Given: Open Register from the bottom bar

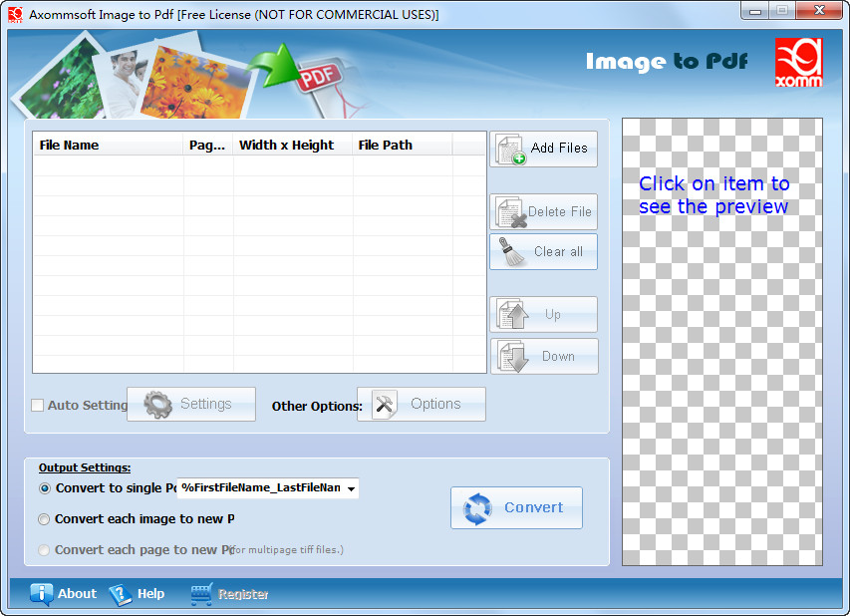Looking at the screenshot, I should pos(229,594).
